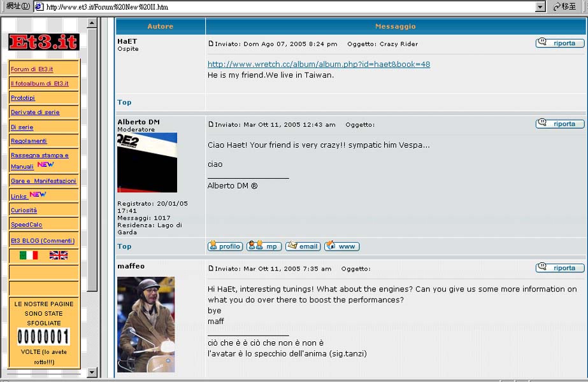
Task: Click the British flag icon
Action: (59, 255)
